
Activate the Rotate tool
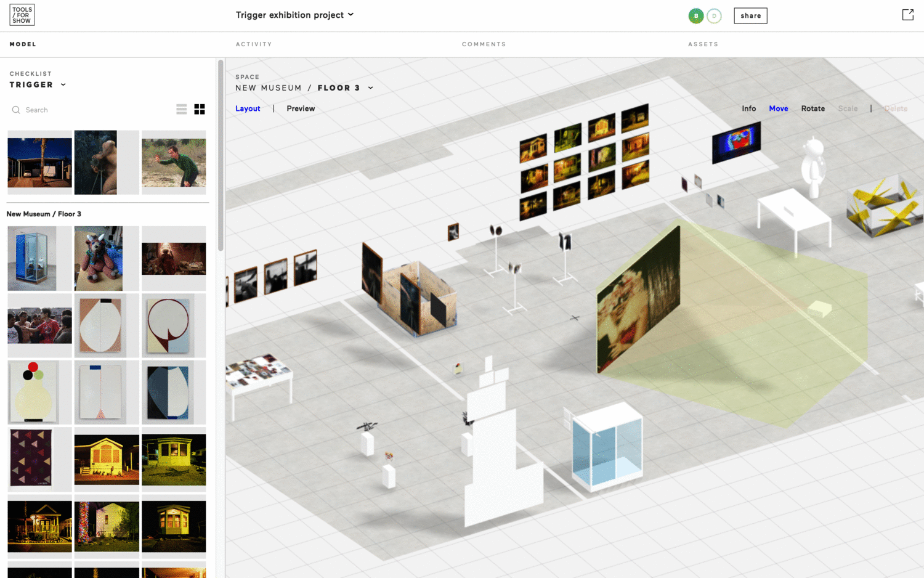pyautogui.click(x=813, y=108)
